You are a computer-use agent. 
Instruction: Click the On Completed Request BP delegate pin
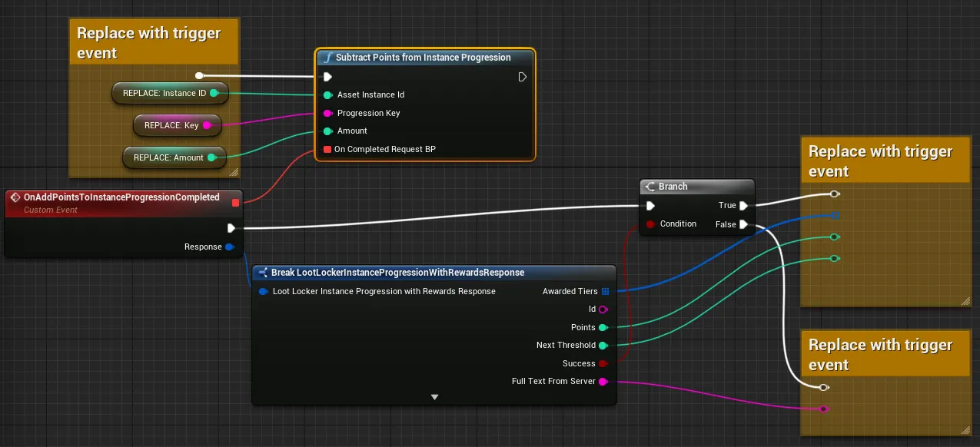[327, 149]
